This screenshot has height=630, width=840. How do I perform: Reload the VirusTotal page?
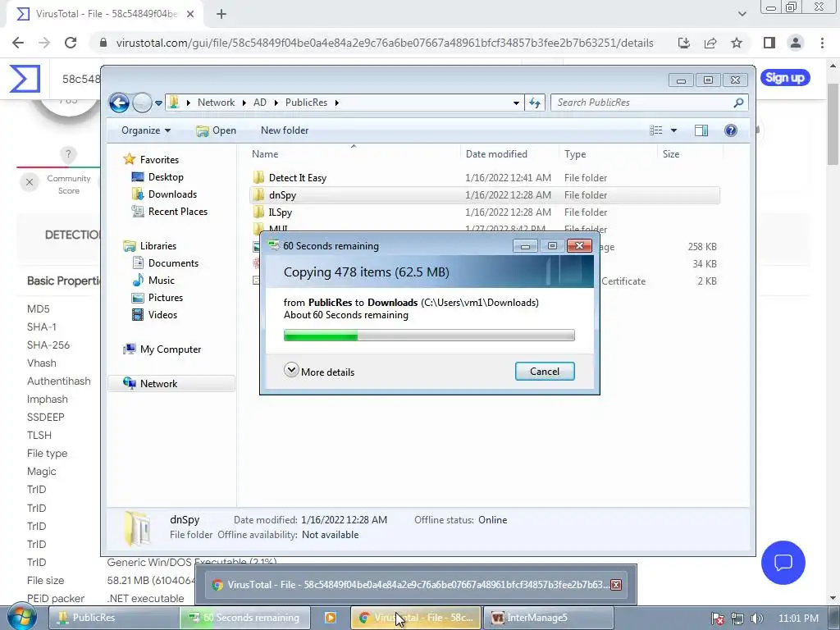(71, 43)
